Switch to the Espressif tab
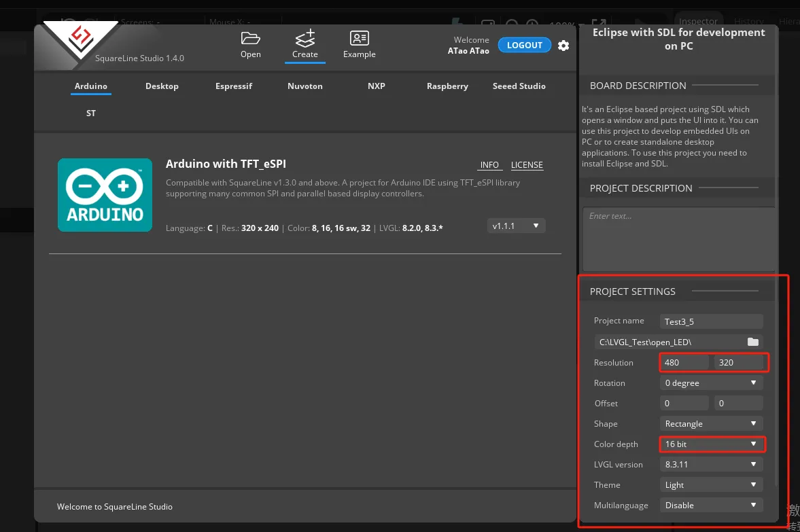 pos(234,86)
